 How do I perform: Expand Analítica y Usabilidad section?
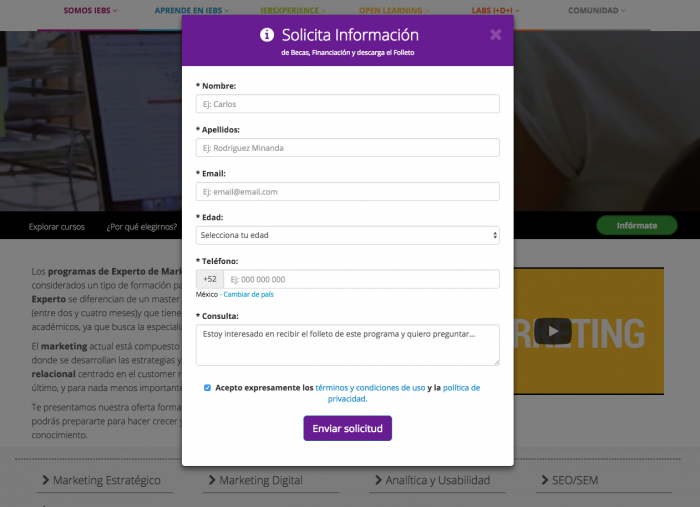(433, 480)
